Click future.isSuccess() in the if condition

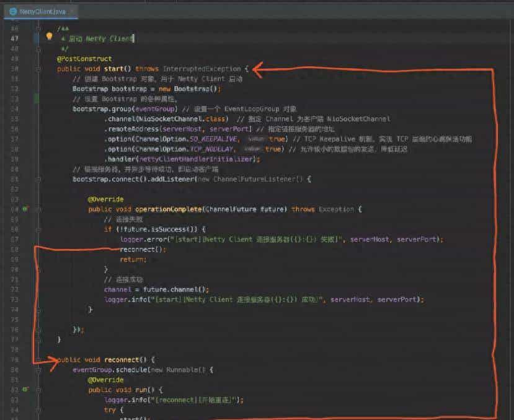tap(159, 229)
